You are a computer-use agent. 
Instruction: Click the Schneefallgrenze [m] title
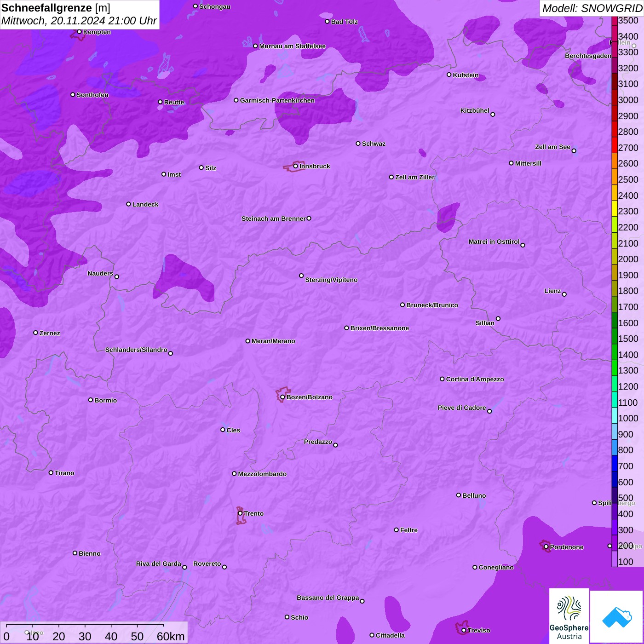tap(56, 8)
